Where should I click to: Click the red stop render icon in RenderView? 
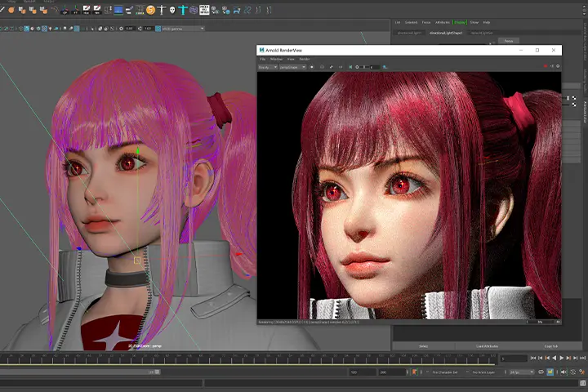[x=546, y=66]
